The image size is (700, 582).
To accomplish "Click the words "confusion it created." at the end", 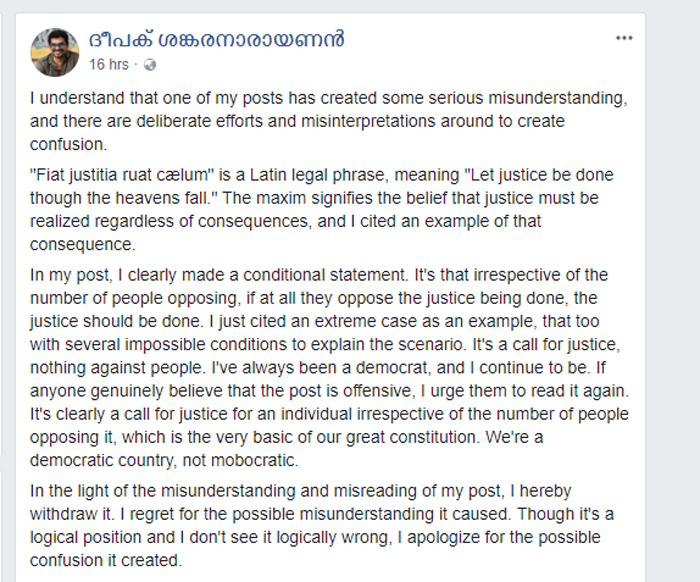I will tap(106, 561).
